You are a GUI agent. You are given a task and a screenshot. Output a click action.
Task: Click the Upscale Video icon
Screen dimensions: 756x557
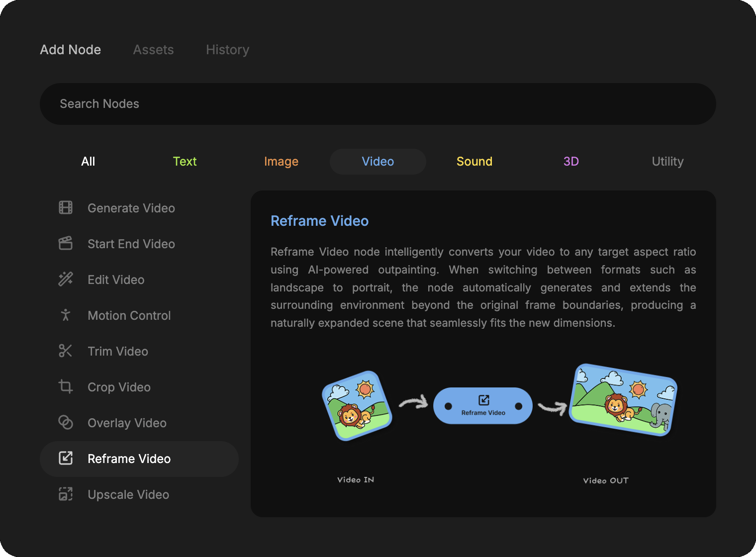[x=66, y=494]
